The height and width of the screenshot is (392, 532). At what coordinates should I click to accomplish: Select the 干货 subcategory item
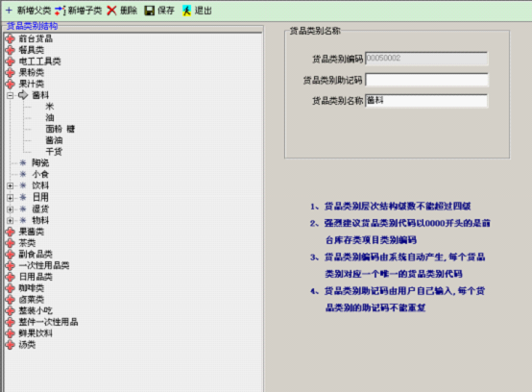[x=54, y=152]
